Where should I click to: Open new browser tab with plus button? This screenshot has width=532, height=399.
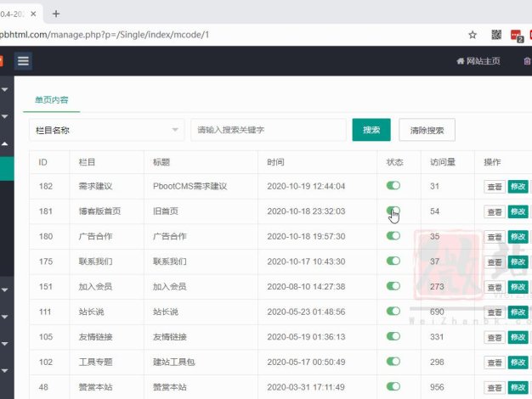tap(56, 14)
